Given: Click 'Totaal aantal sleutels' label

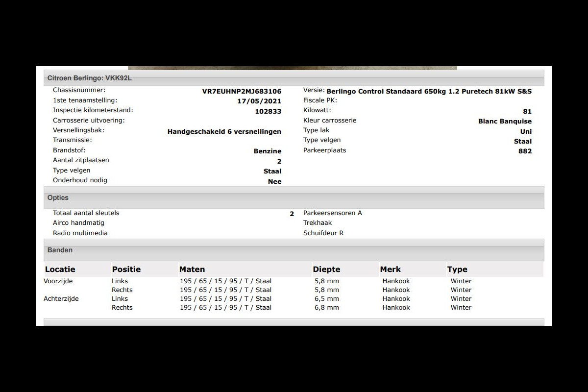Looking at the screenshot, I should pos(86,213).
